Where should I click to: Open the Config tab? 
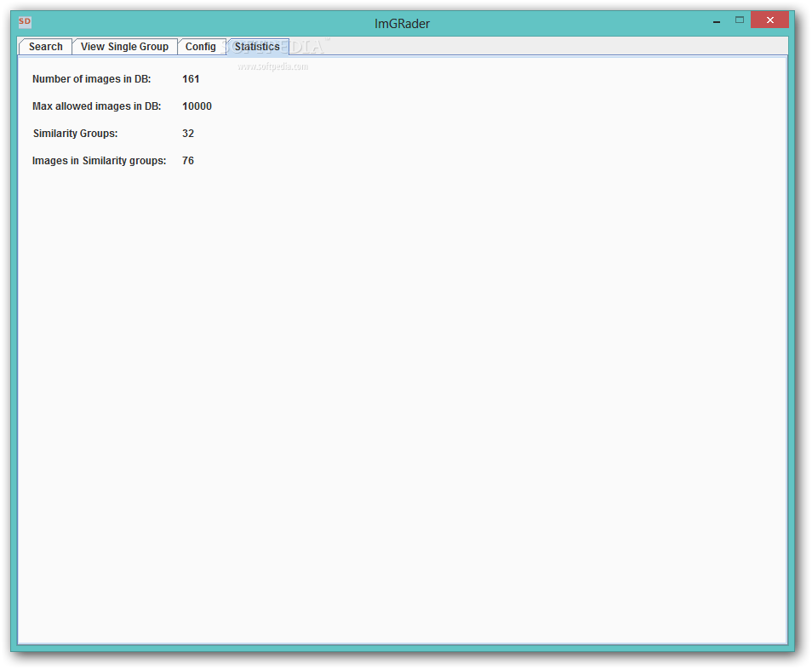200,47
